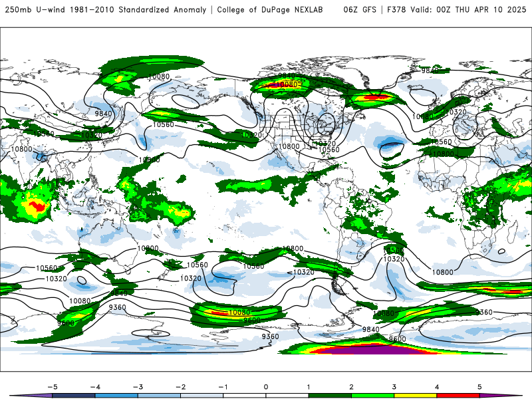
Task: Click the red anomaly core over the Indian Ocean
Action: 37,206
